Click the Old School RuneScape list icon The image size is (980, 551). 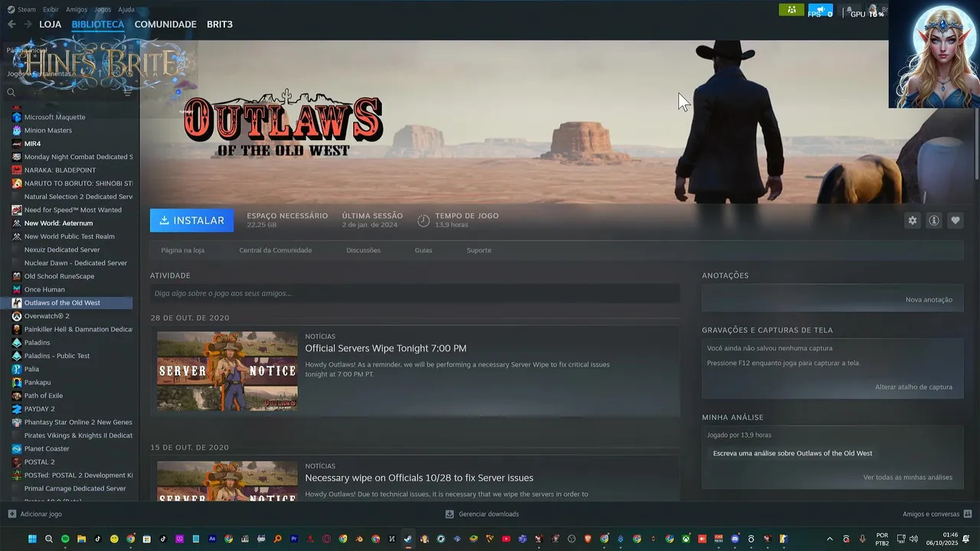(17, 276)
